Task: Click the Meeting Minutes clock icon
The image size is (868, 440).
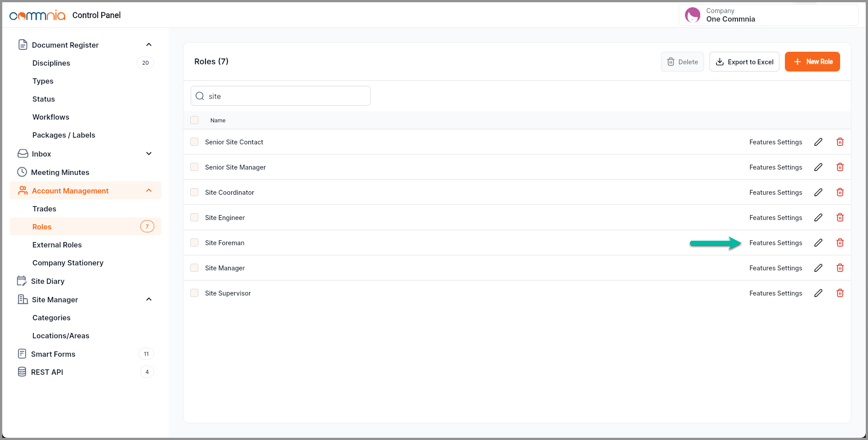Action: coord(22,172)
